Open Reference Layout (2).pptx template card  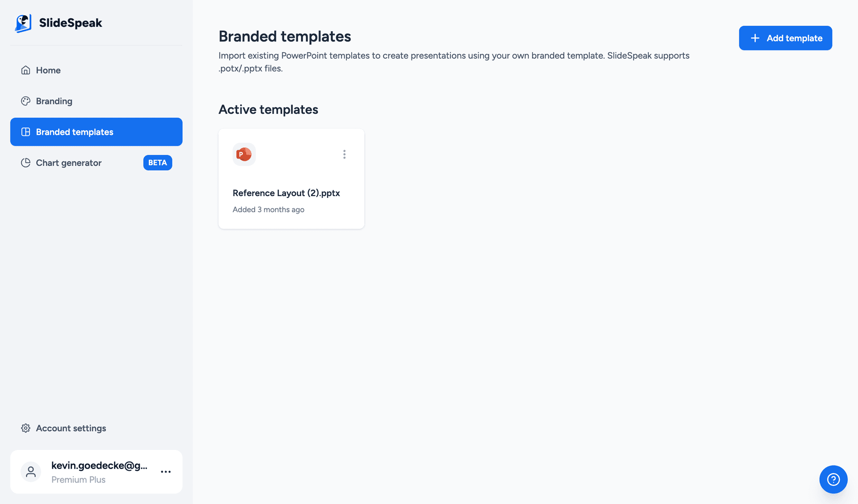(x=291, y=179)
